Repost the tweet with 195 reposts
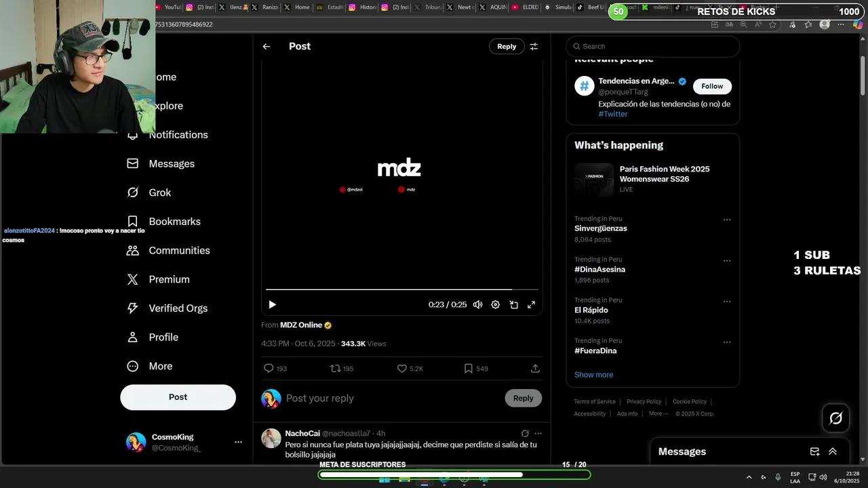 341,369
